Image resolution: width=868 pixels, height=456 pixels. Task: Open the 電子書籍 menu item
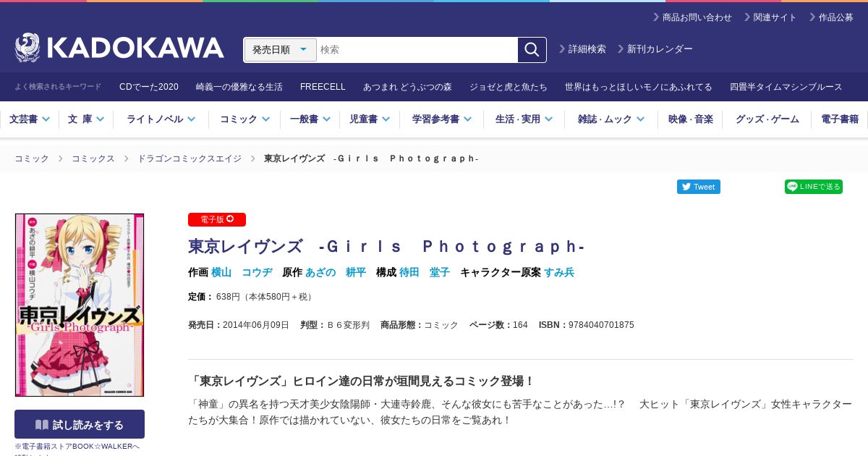tap(840, 119)
